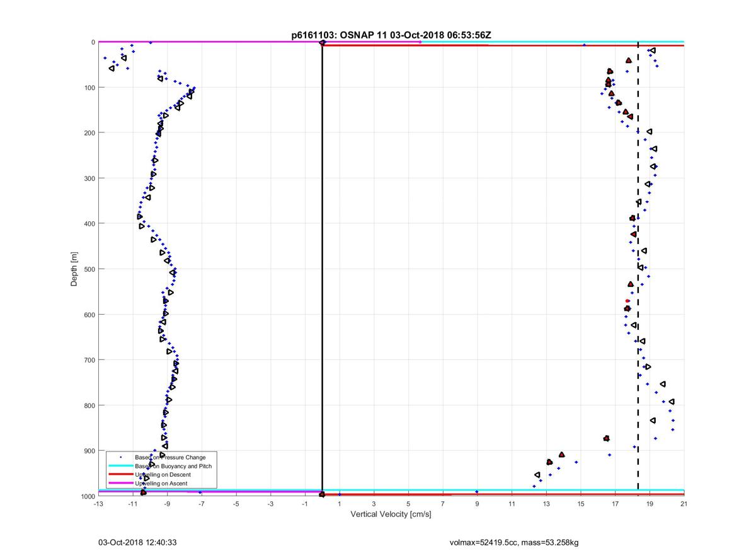Click y-axis tick label '700'
The width and height of the screenshot is (756, 558).
(88, 360)
